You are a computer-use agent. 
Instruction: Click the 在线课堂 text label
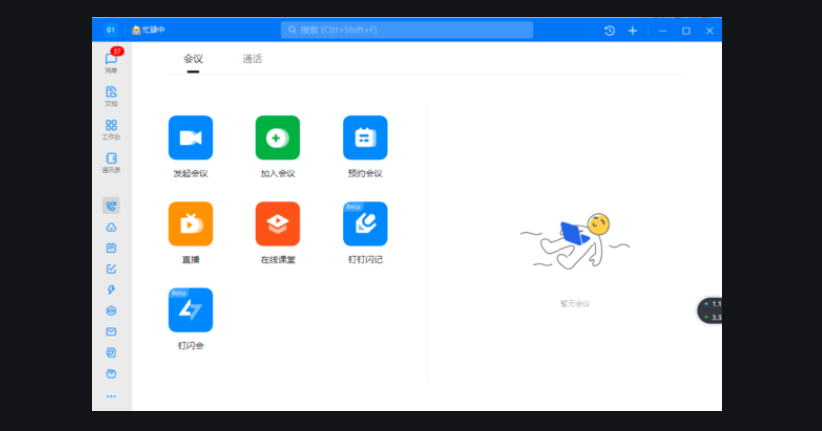click(278, 260)
